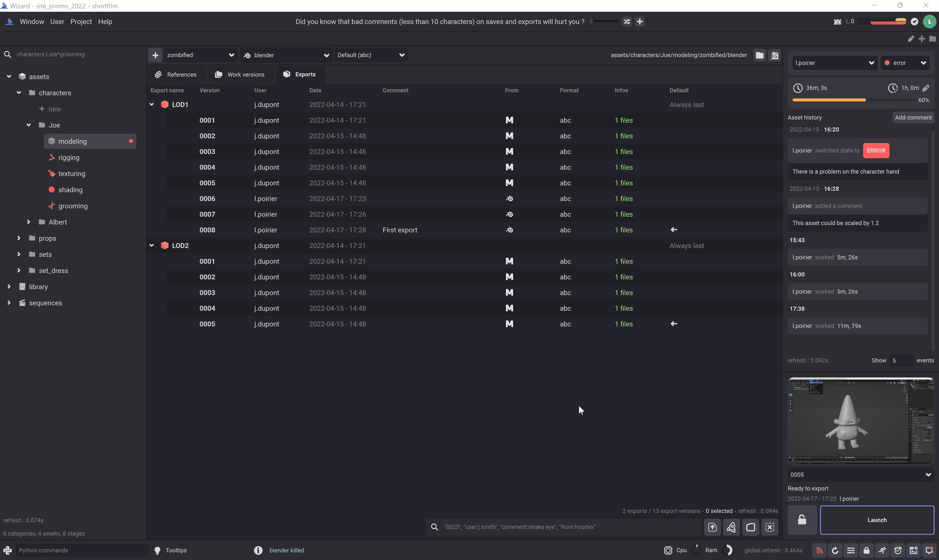Click the quote slider in top bar

tap(605, 22)
